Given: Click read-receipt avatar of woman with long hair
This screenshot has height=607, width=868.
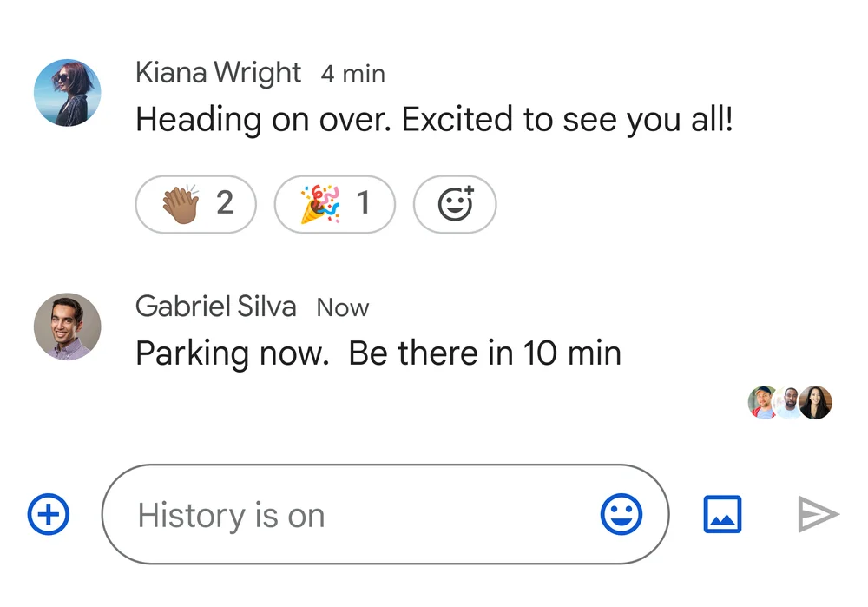Looking at the screenshot, I should 817,402.
